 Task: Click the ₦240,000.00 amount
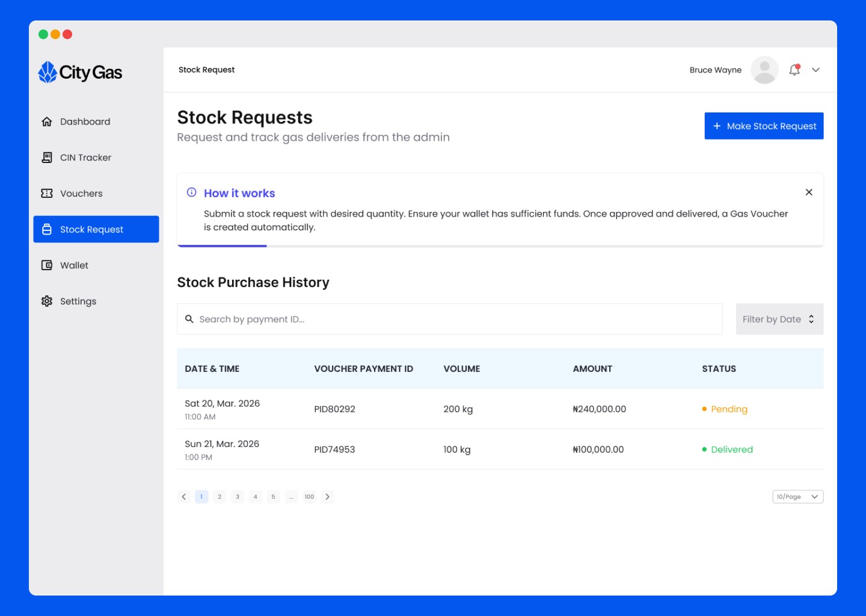click(600, 409)
